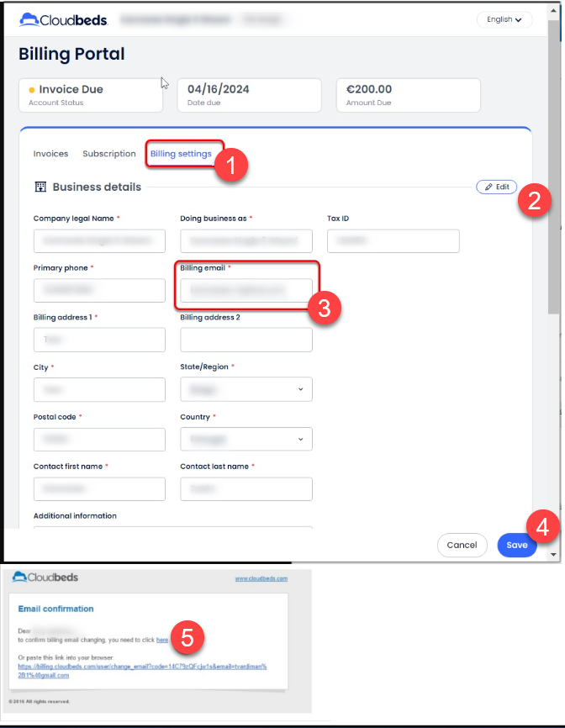Click the Cancel button
565x728 pixels.
click(x=462, y=545)
